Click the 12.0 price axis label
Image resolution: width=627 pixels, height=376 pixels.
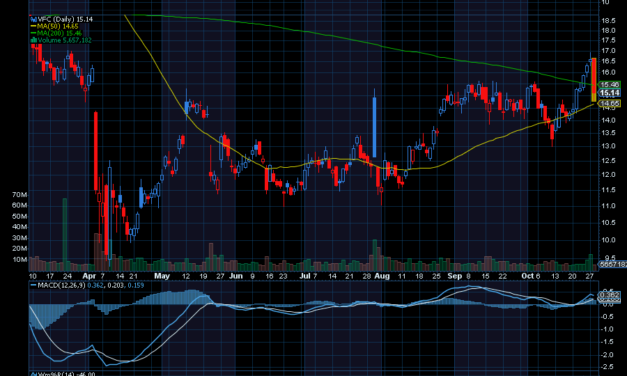tap(608, 175)
